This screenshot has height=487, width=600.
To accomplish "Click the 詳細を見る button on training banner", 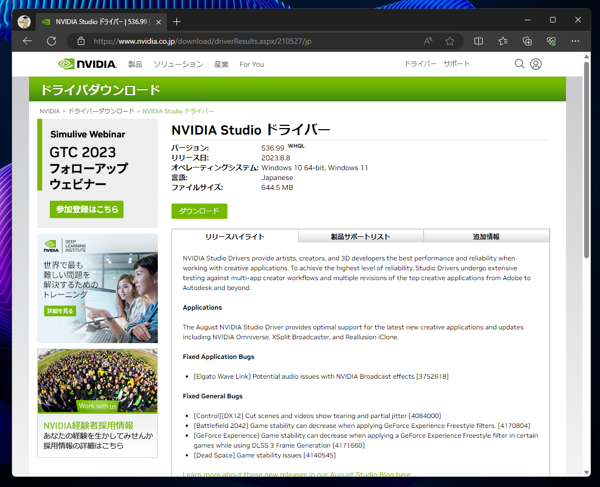I will pos(60,311).
